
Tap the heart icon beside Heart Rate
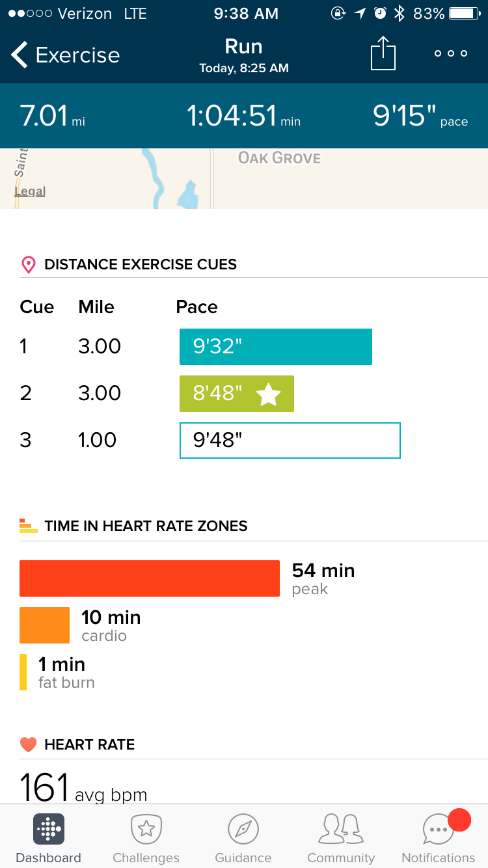tap(28, 744)
